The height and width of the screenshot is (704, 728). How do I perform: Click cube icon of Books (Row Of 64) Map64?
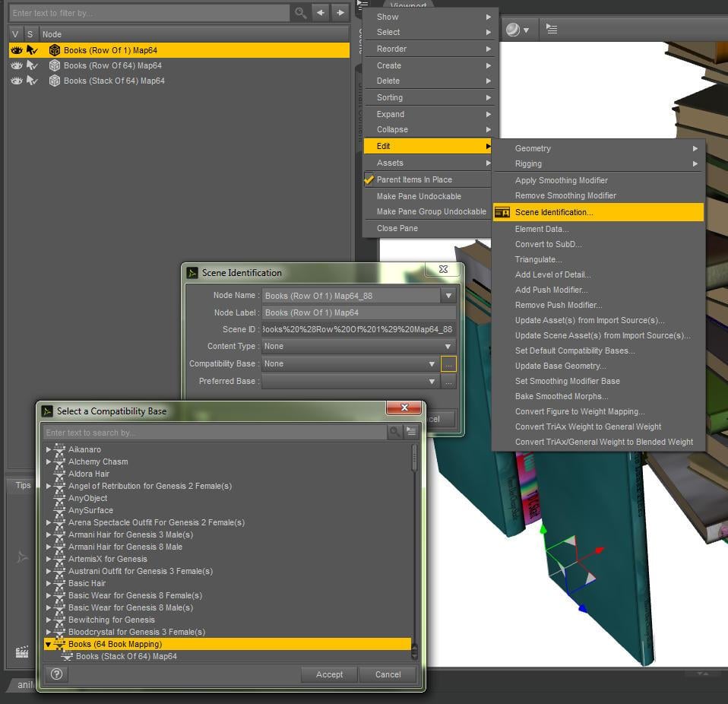tap(55, 65)
